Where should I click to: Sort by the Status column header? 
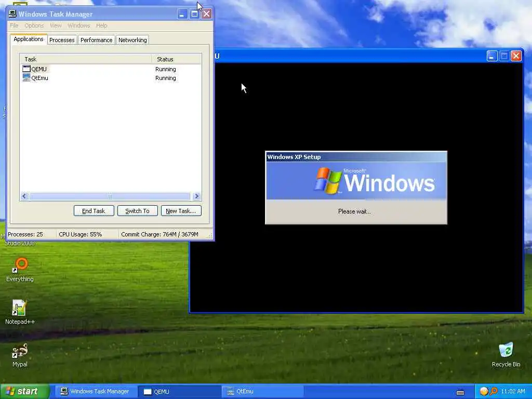[177, 59]
